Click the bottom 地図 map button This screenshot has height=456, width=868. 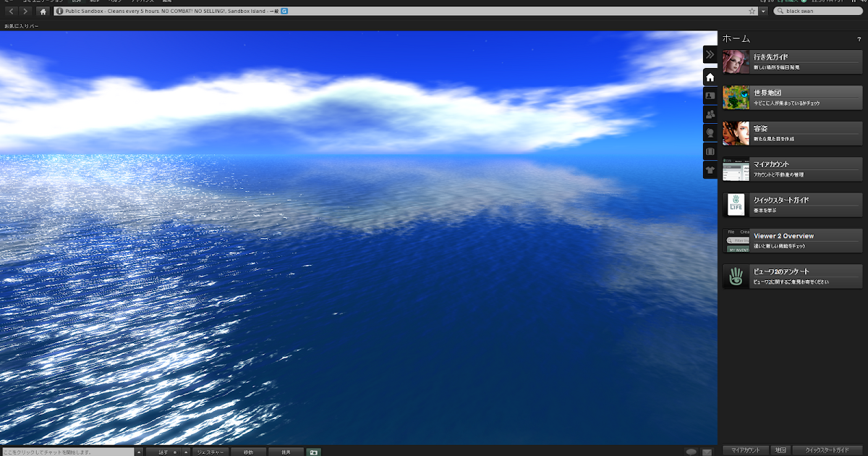pos(781,450)
